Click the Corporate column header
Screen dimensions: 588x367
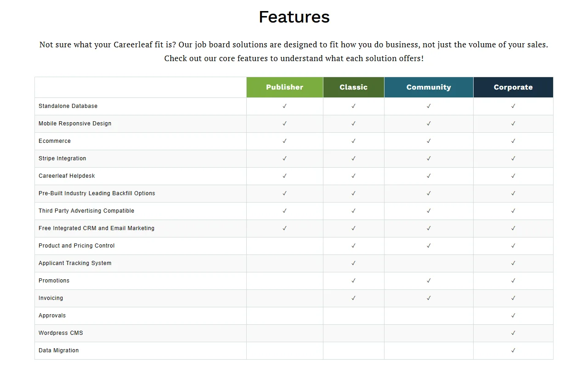(x=513, y=87)
